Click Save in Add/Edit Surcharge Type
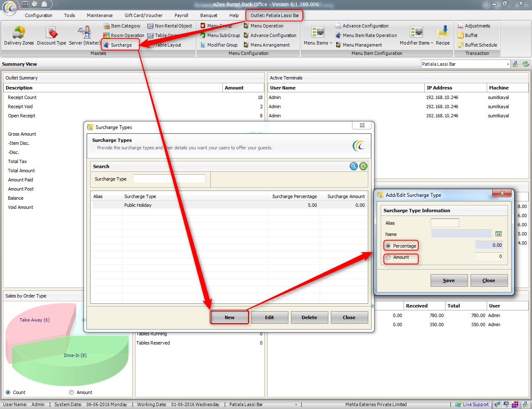532x409 pixels. click(x=449, y=280)
